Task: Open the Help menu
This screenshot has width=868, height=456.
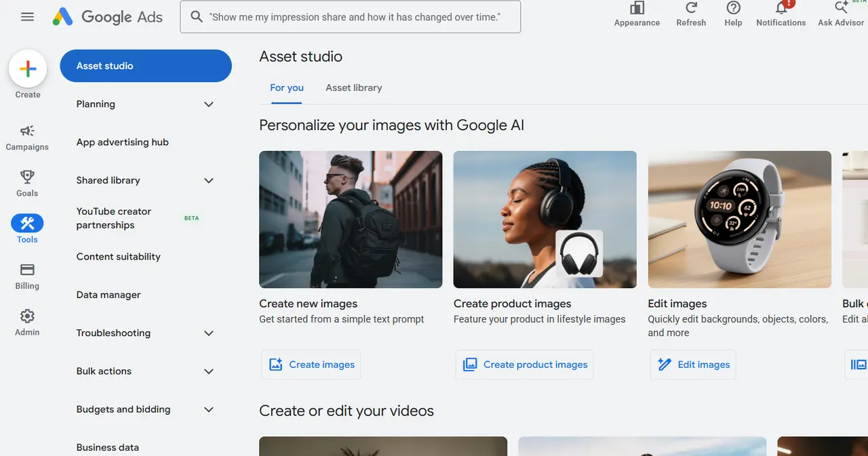Action: [733, 14]
